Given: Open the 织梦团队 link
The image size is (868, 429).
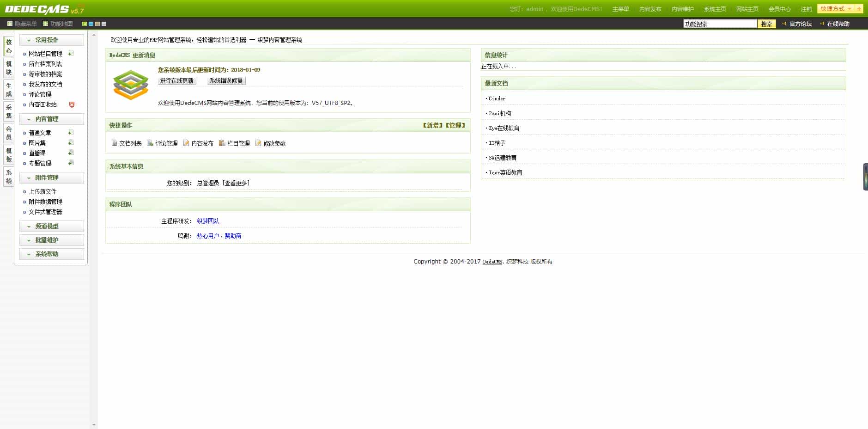Looking at the screenshot, I should 208,221.
